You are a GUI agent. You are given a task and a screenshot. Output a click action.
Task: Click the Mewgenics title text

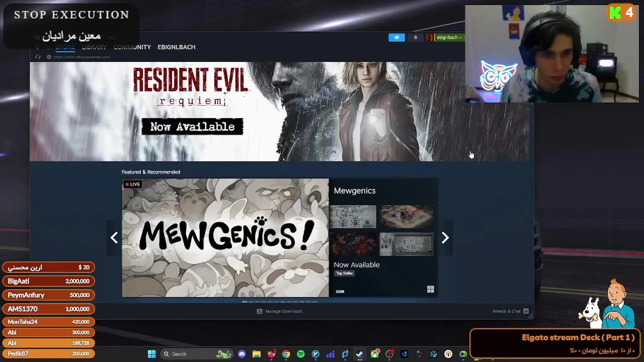click(x=355, y=191)
